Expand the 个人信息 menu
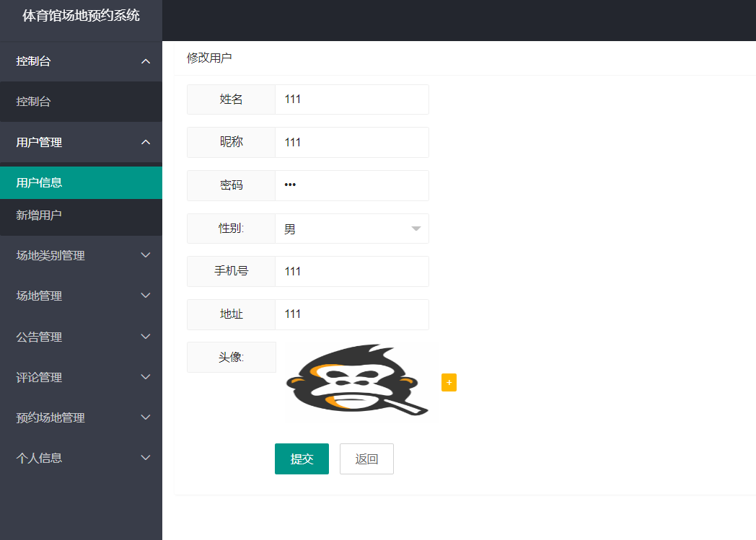This screenshot has height=540, width=756. point(81,458)
